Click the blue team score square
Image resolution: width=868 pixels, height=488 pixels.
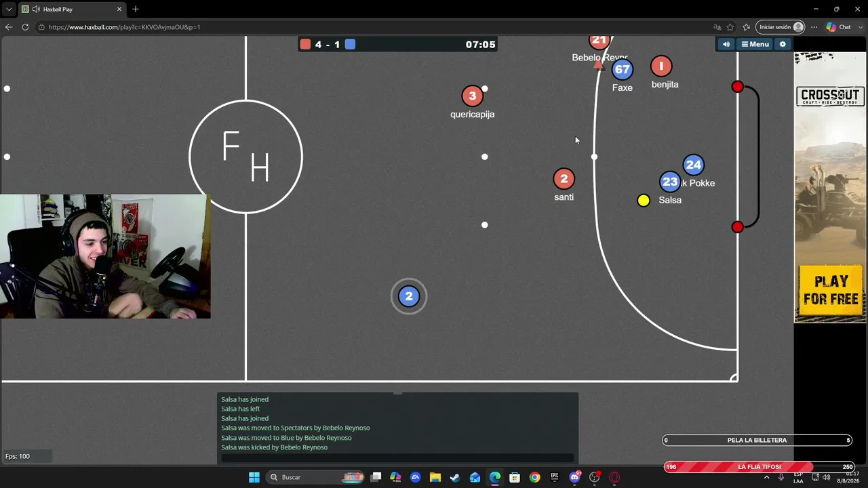tap(350, 44)
